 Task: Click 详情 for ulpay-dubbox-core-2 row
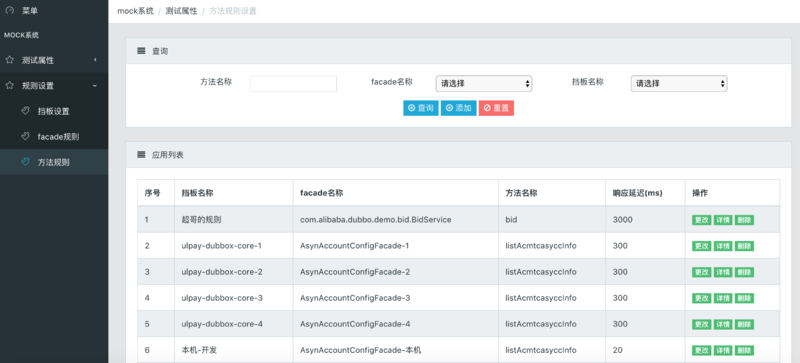(723, 272)
